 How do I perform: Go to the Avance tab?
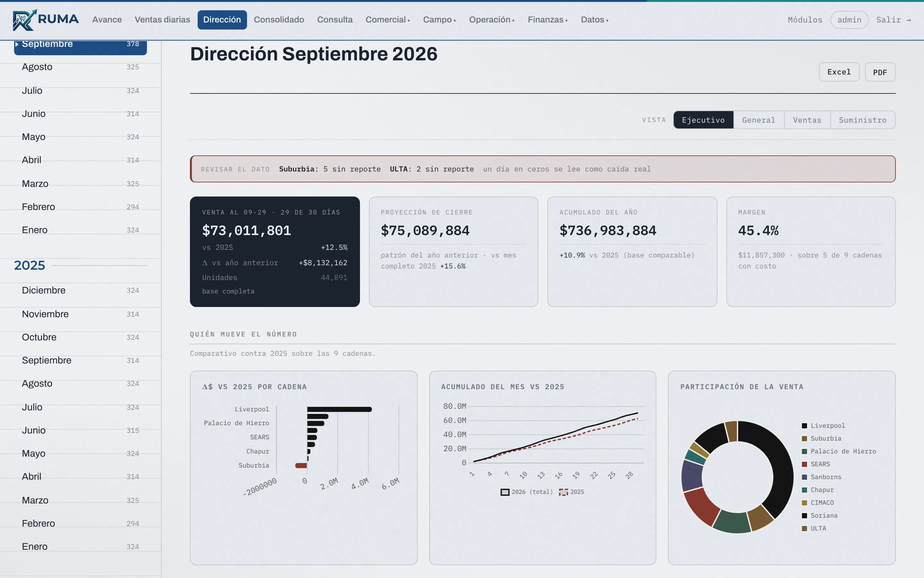[x=107, y=20]
